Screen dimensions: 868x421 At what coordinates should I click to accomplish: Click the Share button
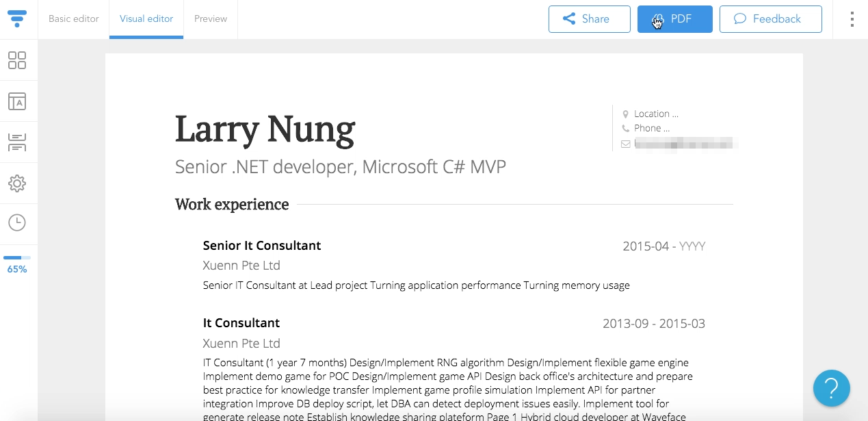click(589, 19)
